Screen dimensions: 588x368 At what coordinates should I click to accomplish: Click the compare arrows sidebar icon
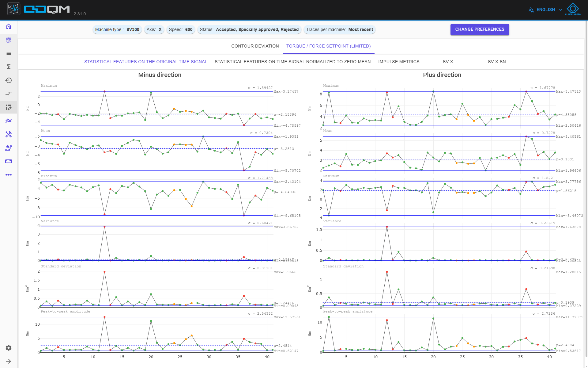[9, 94]
